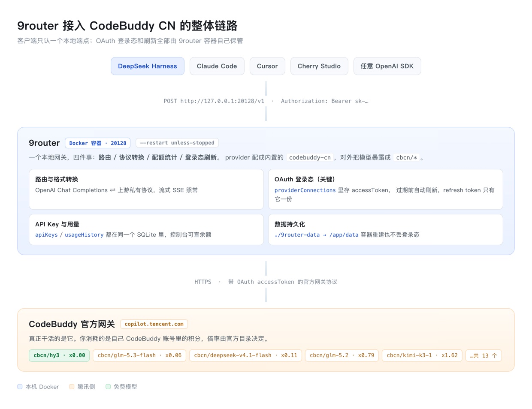Screen dimensions: 532x409
Task: Select the cbcn/kimi-k3-1 · x1.62 chip
Action: click(x=422, y=355)
